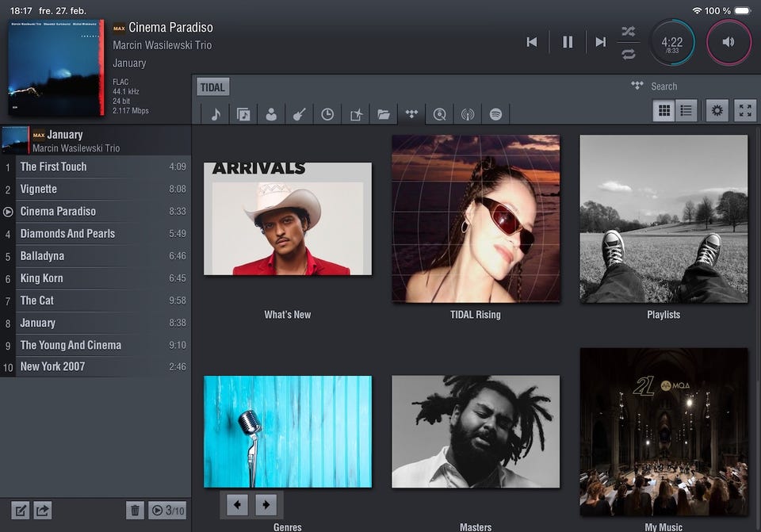Screen dimensions: 761x532
Task: Pause the current track
Action: 568,42
